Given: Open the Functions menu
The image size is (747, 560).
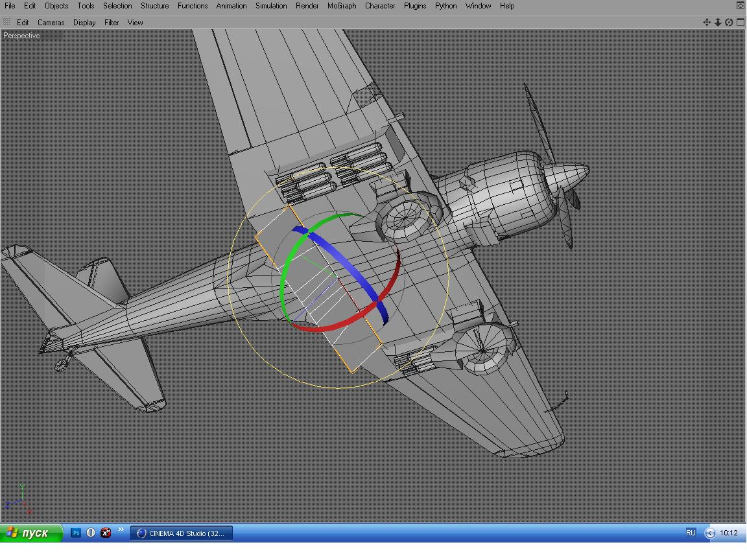Looking at the screenshot, I should pyautogui.click(x=193, y=6).
